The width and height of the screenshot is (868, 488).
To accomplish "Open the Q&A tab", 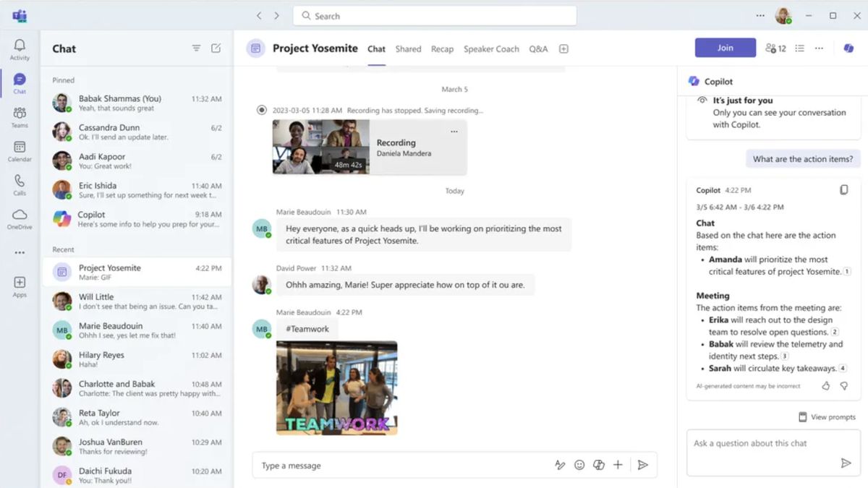I will [x=538, y=49].
